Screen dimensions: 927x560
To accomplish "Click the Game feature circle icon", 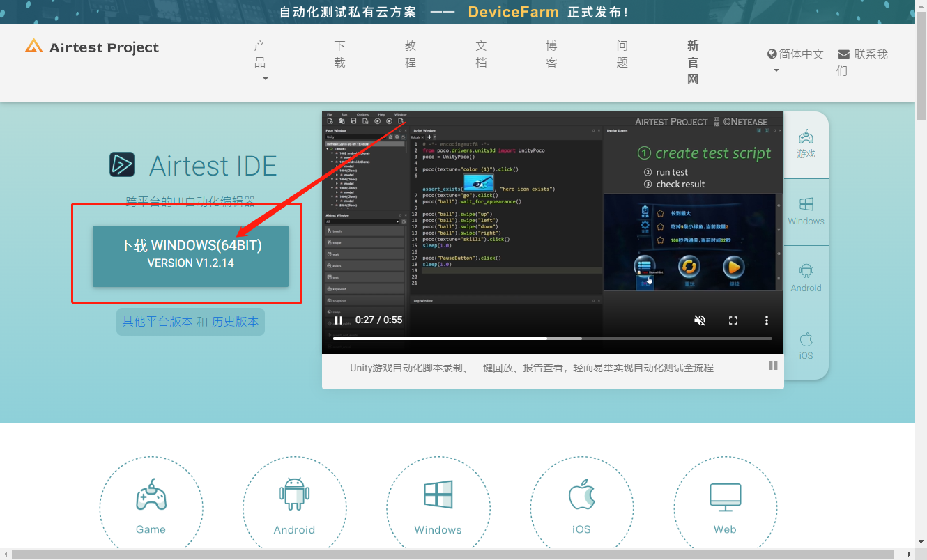I will 151,508.
